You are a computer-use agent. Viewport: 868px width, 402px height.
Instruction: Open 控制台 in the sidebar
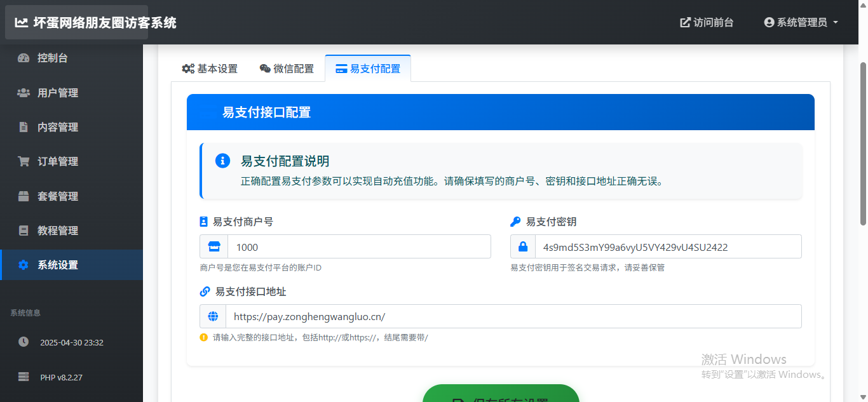tap(71, 58)
